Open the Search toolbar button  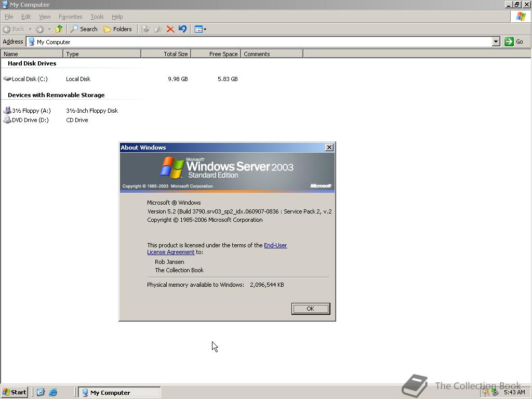[84, 29]
